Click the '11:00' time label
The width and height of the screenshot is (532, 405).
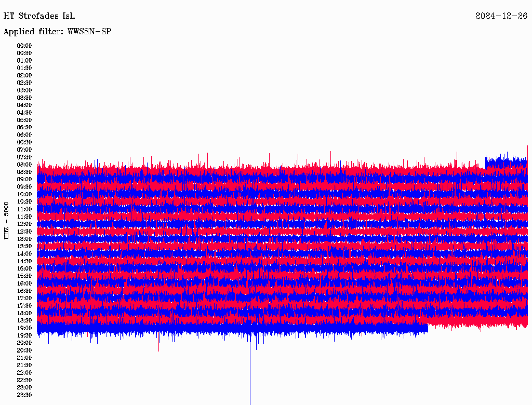pos(24,209)
